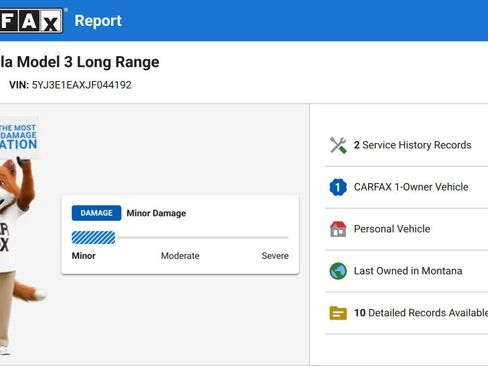
Task: Click the wrench service history icon
Action: coord(338,145)
